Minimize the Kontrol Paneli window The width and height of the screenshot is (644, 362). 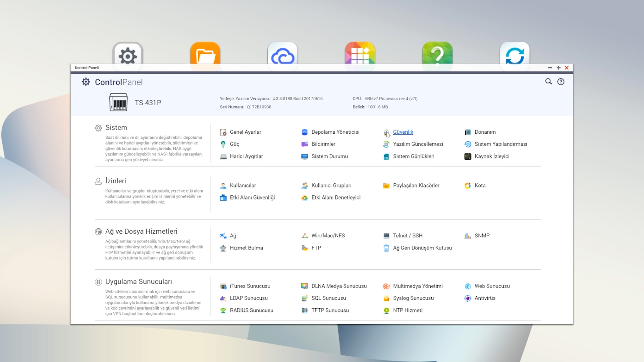pyautogui.click(x=550, y=68)
